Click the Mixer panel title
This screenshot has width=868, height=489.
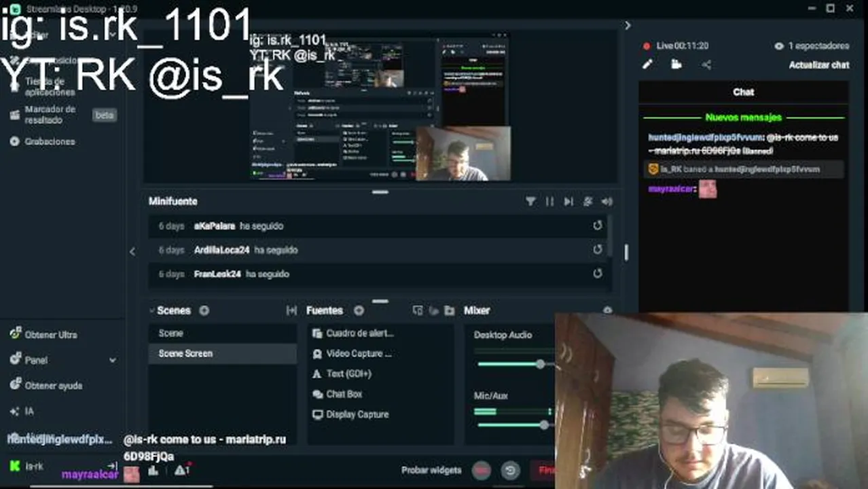(x=477, y=310)
